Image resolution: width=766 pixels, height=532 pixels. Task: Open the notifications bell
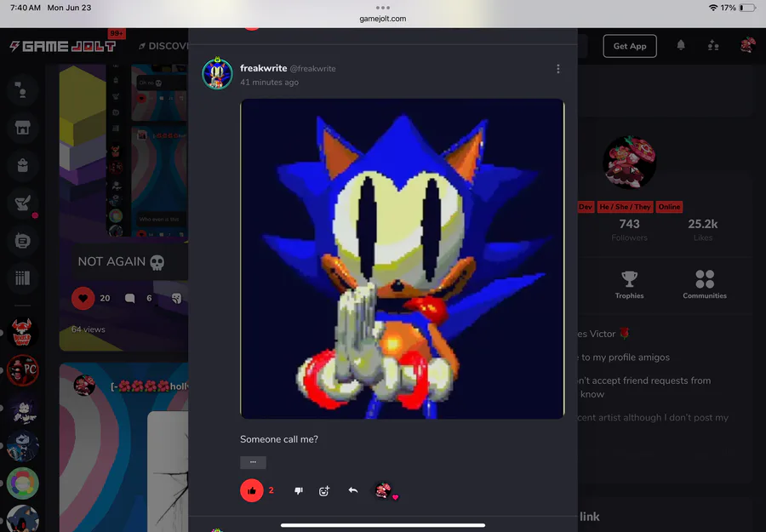tap(681, 45)
